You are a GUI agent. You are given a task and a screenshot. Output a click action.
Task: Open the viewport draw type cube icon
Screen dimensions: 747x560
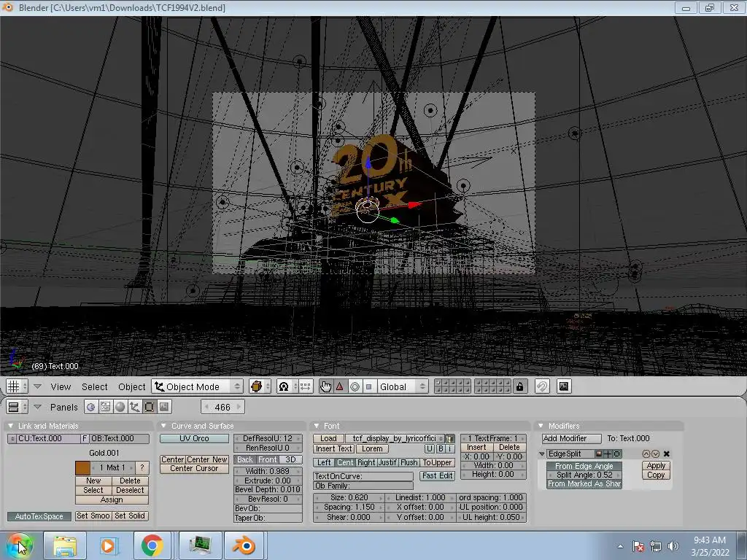pos(260,386)
